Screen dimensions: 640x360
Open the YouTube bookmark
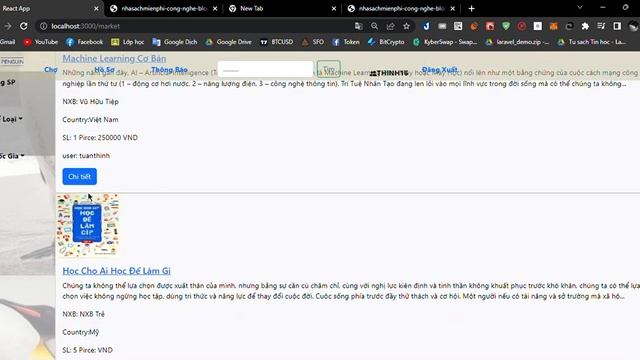pos(40,42)
